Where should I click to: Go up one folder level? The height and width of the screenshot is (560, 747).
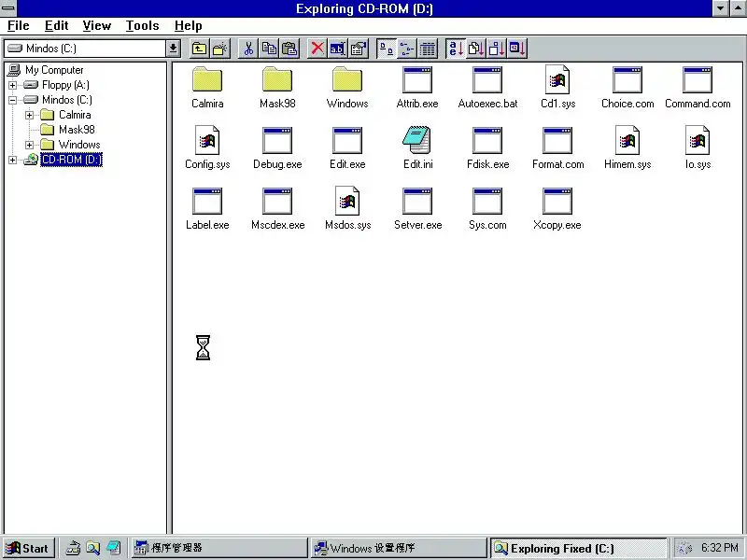point(199,49)
